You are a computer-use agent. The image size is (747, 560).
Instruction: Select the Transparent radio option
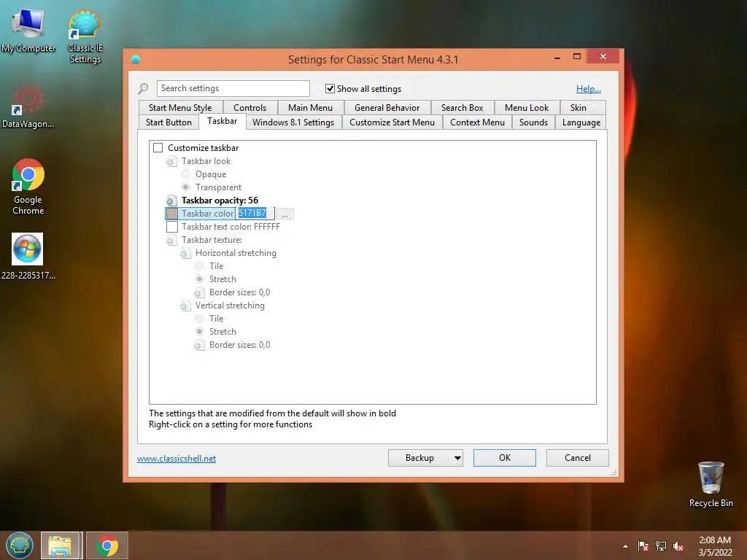pos(186,187)
